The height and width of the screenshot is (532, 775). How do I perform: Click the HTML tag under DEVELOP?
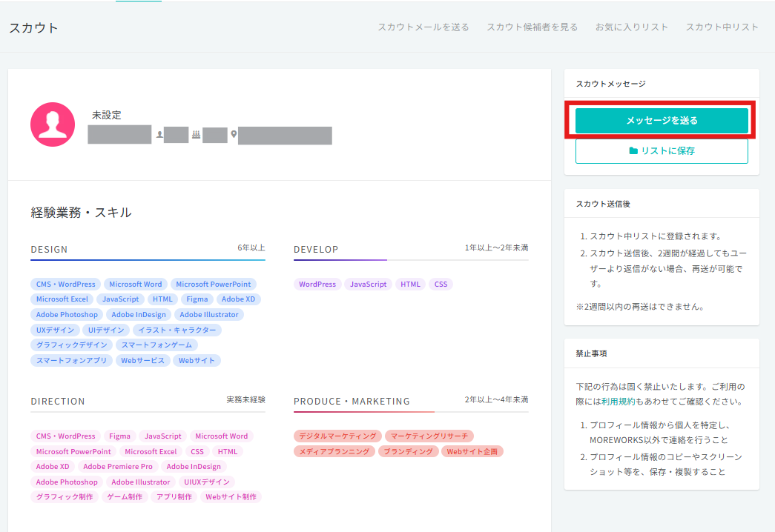click(x=410, y=284)
